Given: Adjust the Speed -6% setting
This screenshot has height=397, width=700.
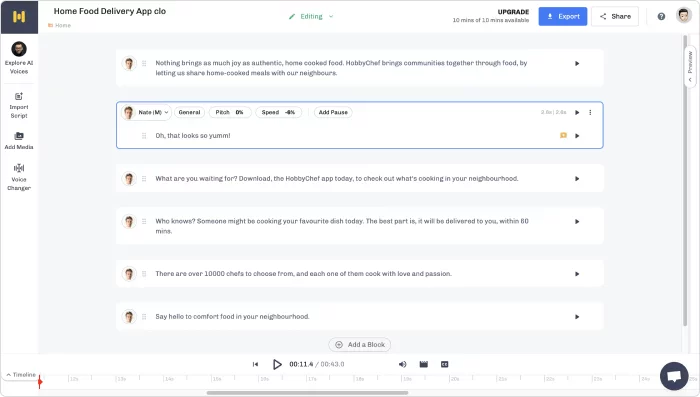Looking at the screenshot, I should pos(278,113).
